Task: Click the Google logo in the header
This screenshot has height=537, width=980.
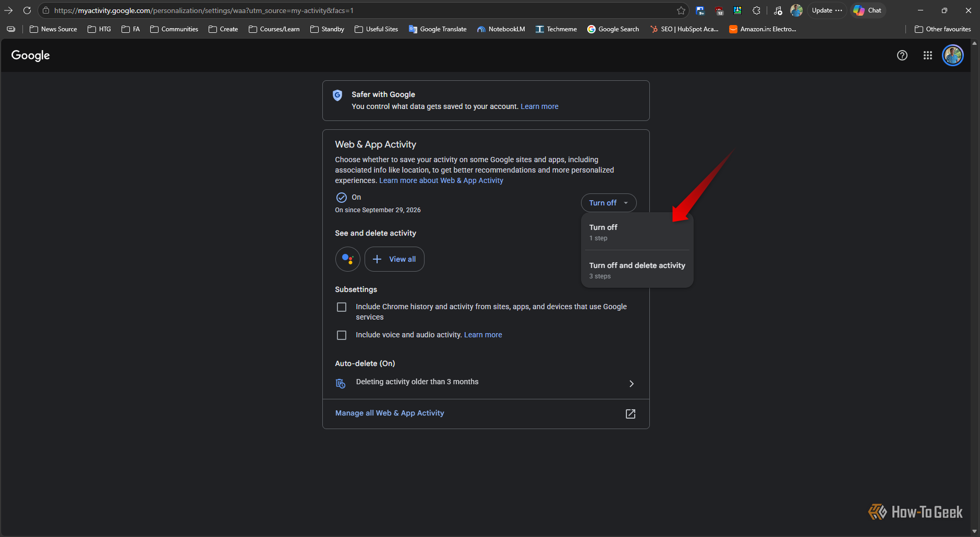Action: tap(30, 55)
